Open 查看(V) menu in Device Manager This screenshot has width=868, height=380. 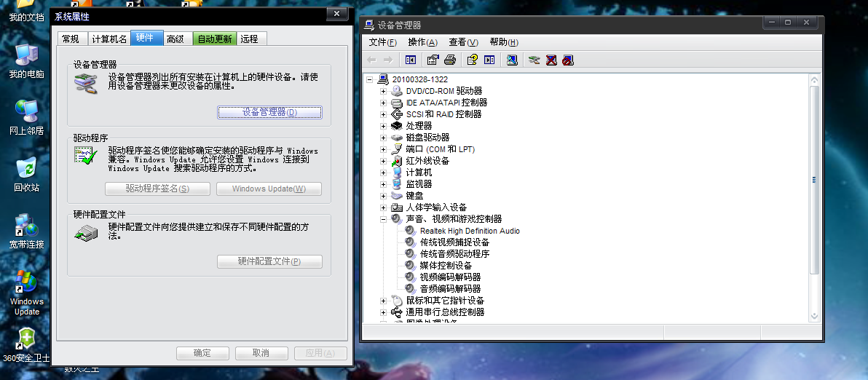pos(464,43)
